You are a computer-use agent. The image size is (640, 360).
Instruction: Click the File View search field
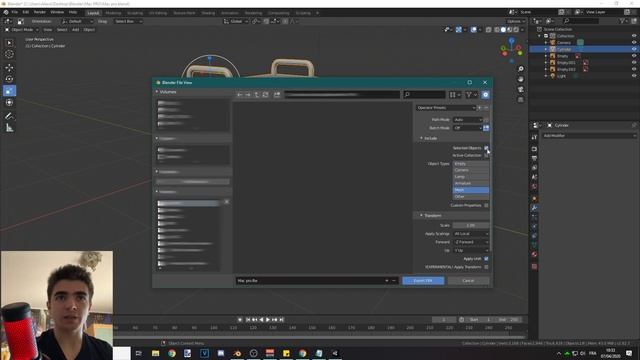[424, 95]
